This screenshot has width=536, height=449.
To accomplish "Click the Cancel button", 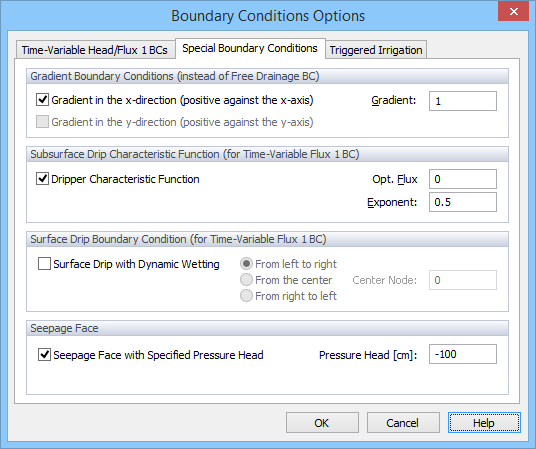I will (x=403, y=423).
